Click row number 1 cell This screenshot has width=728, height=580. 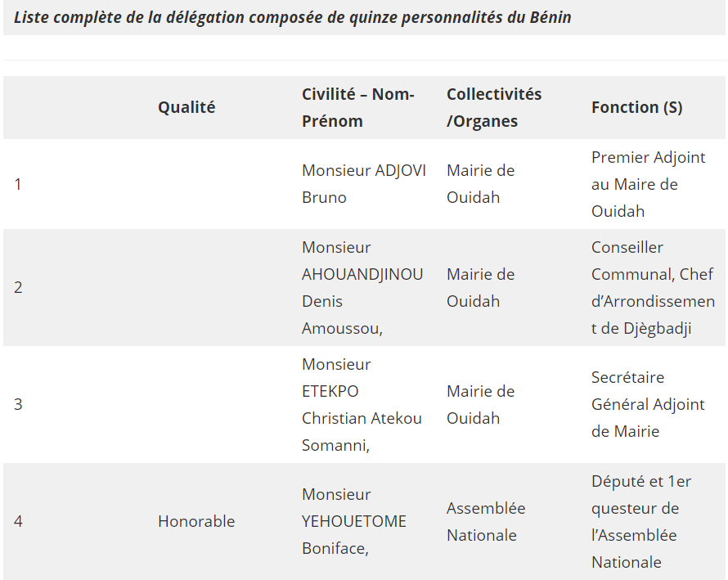tap(18, 184)
